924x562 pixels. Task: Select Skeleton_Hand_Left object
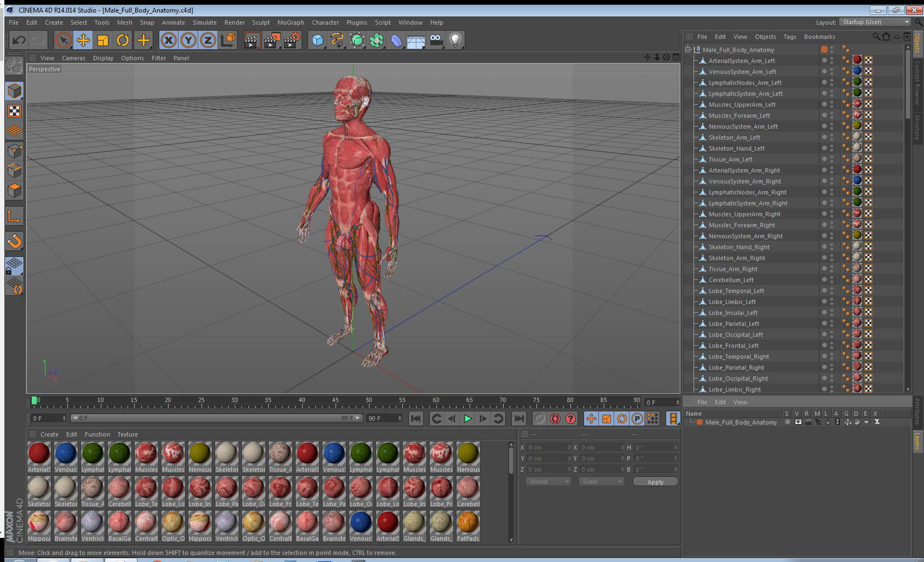pos(736,148)
